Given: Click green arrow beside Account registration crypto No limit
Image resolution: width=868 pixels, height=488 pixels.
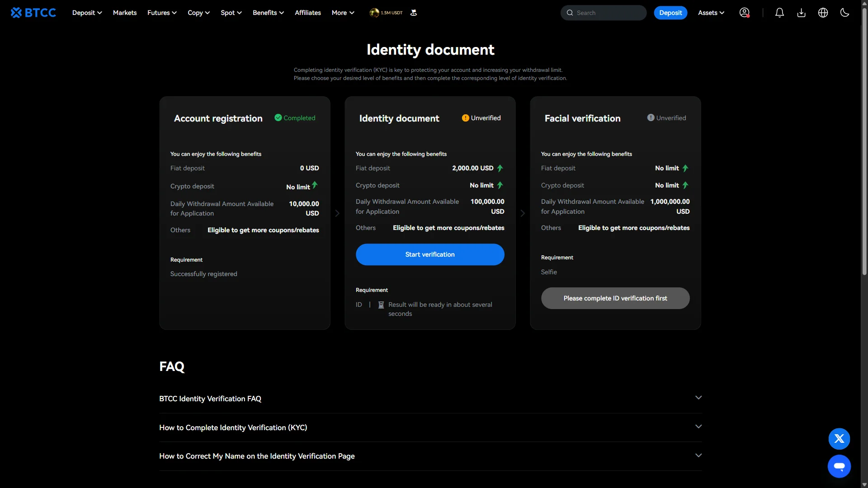Looking at the screenshot, I should 315,185.
